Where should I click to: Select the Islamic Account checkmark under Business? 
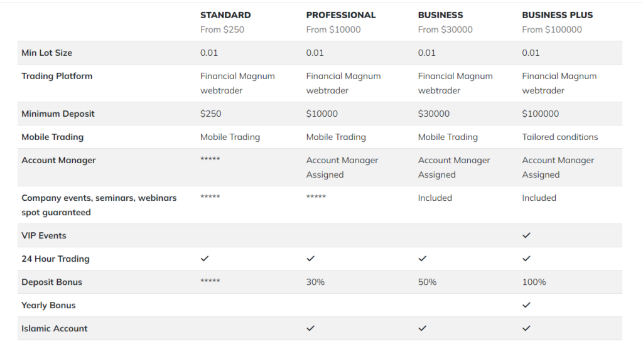422,328
